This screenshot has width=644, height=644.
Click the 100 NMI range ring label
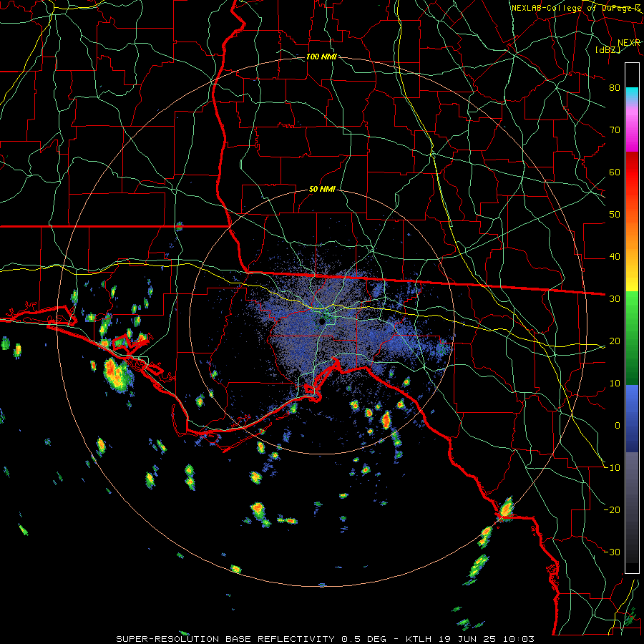coord(321,57)
